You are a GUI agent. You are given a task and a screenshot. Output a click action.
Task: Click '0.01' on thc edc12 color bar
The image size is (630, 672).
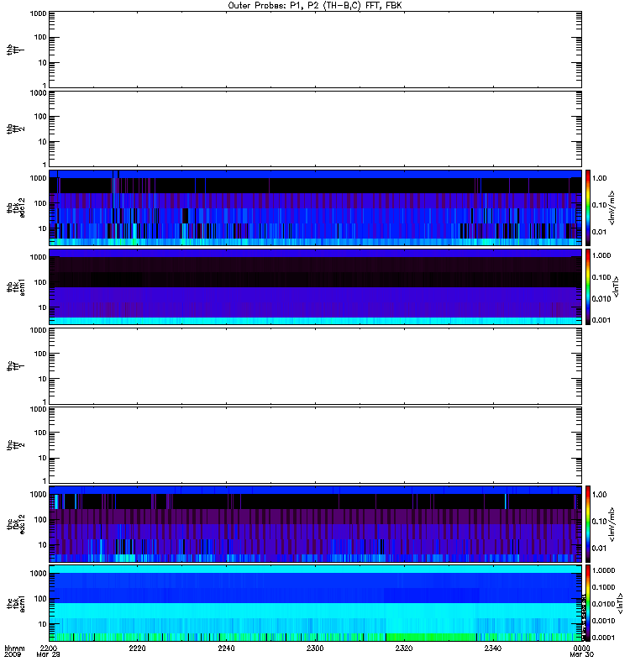click(600, 549)
